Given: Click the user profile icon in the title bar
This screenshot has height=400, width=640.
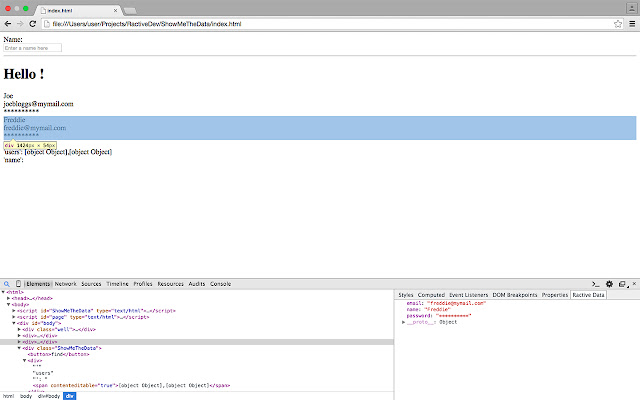Looking at the screenshot, I should (631, 8).
